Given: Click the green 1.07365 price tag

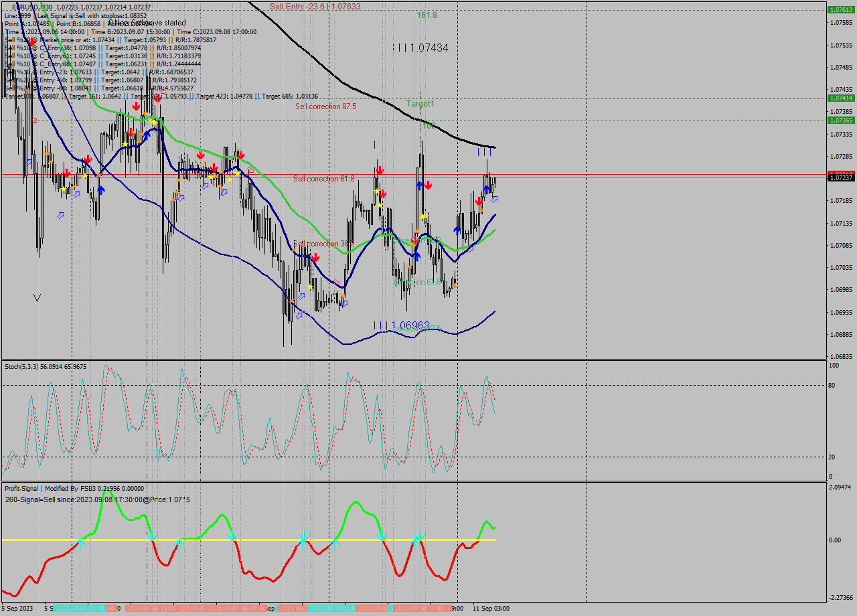Looking at the screenshot, I should 840,121.
